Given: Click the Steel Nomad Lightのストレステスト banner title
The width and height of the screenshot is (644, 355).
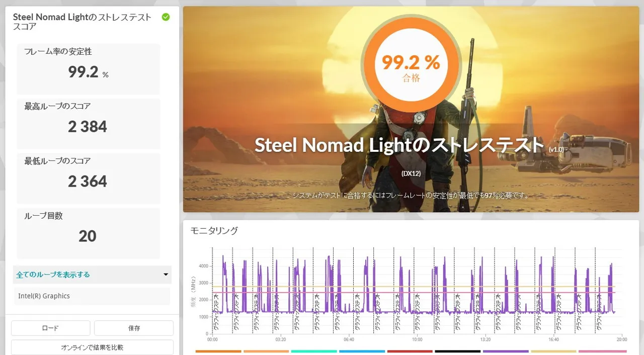Looking at the screenshot, I should (399, 145).
